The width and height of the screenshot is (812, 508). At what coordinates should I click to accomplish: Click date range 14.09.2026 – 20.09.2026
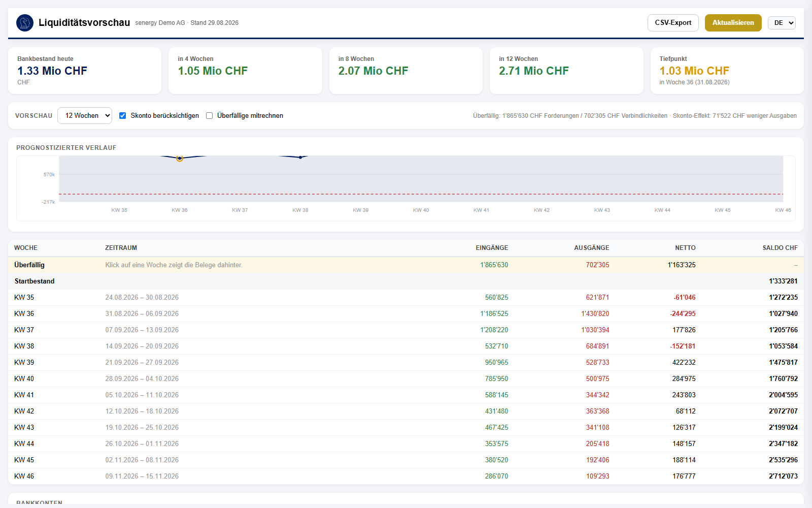(x=142, y=346)
